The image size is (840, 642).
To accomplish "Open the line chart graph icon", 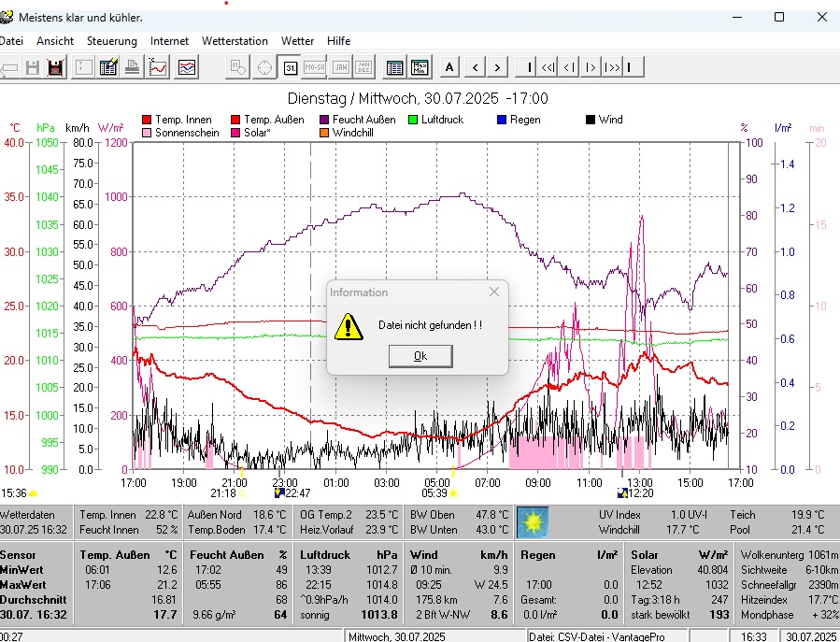I will tap(159, 67).
